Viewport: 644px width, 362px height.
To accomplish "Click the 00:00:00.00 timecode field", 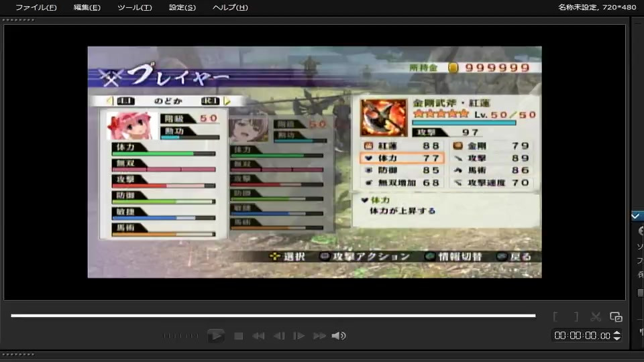I will pyautogui.click(x=582, y=335).
